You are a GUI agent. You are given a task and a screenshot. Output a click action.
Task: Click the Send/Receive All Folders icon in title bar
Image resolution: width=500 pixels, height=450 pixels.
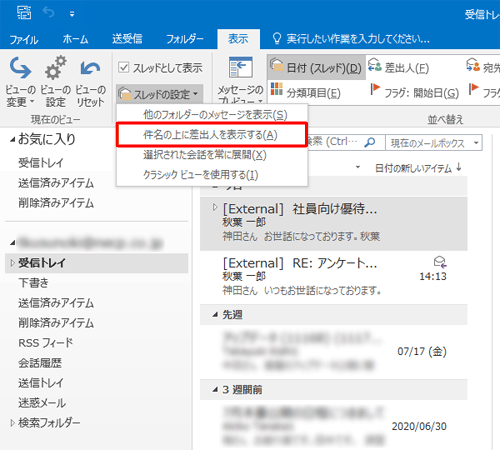pos(24,13)
